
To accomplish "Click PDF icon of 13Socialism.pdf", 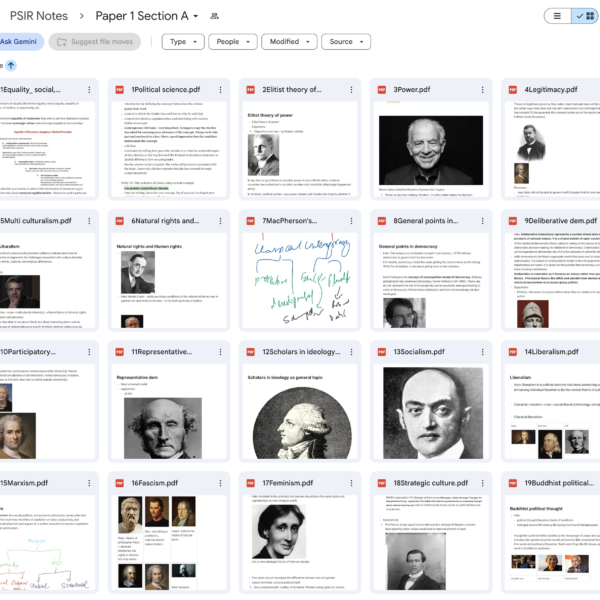I will (x=382, y=352).
